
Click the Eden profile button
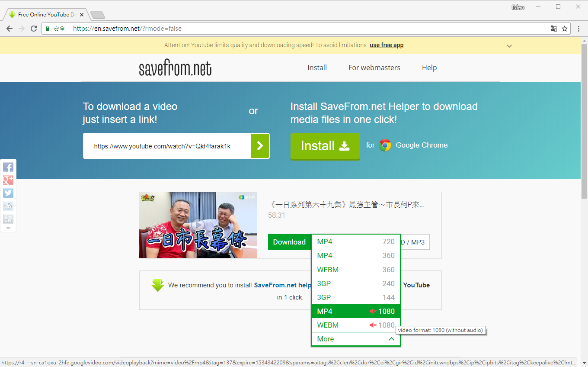(518, 7)
